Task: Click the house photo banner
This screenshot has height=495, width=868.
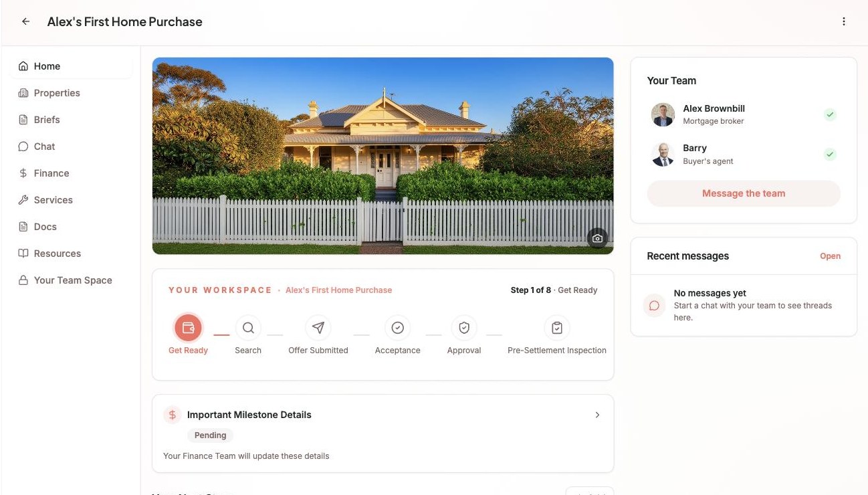Action: [x=383, y=156]
